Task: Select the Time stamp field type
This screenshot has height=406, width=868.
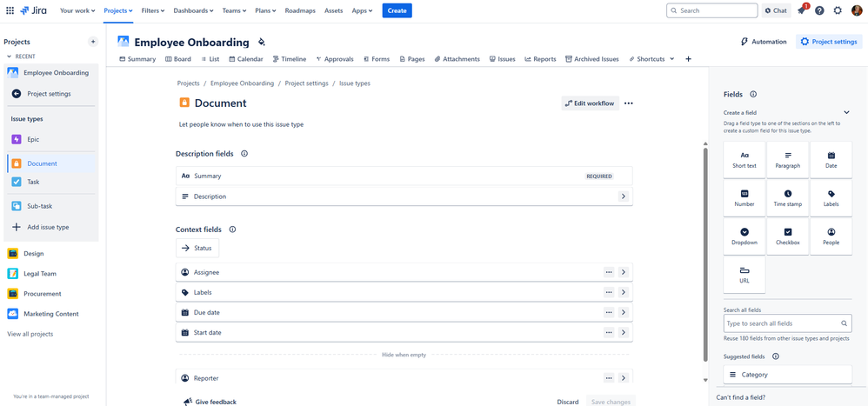Action: point(788,198)
